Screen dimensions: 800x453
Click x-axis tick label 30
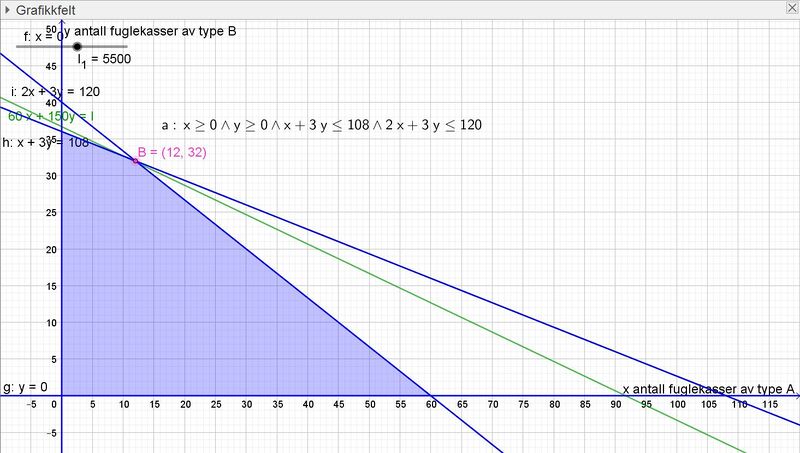click(x=247, y=405)
